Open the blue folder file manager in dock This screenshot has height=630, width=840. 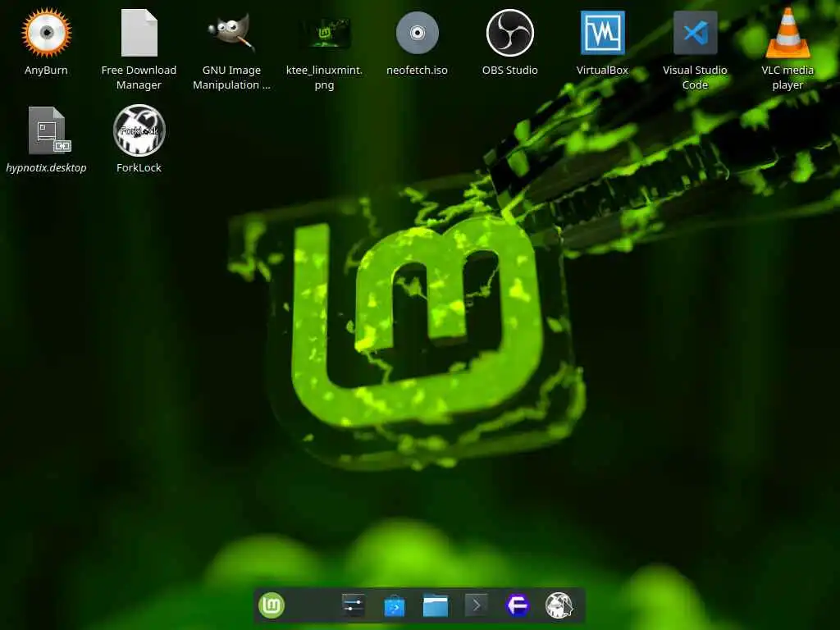tap(436, 606)
